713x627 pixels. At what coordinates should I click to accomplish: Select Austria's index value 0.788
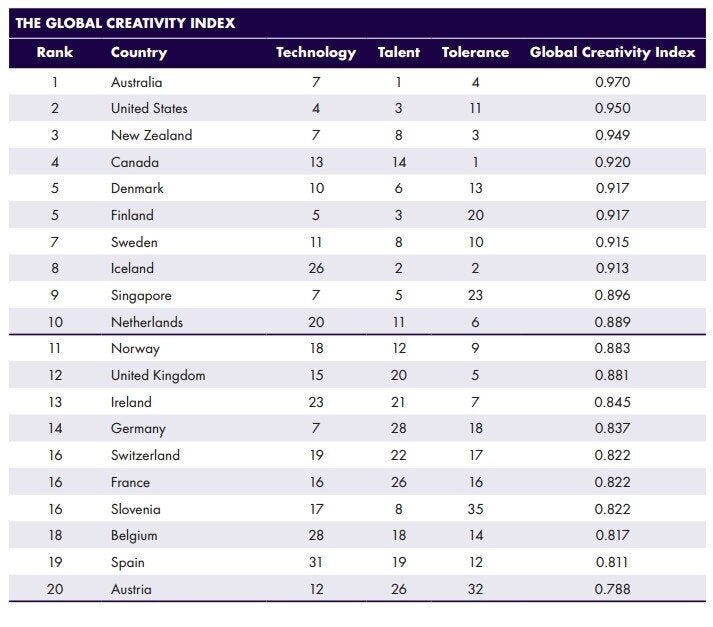pos(613,589)
